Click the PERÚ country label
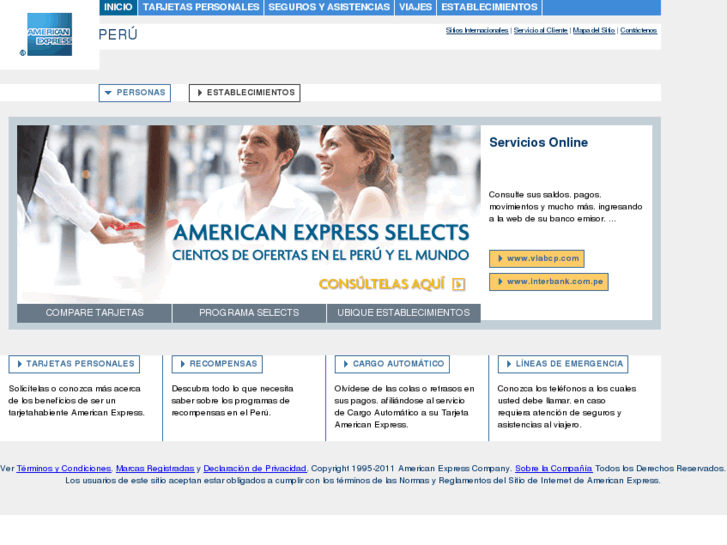The height and width of the screenshot is (545, 727). 118,35
